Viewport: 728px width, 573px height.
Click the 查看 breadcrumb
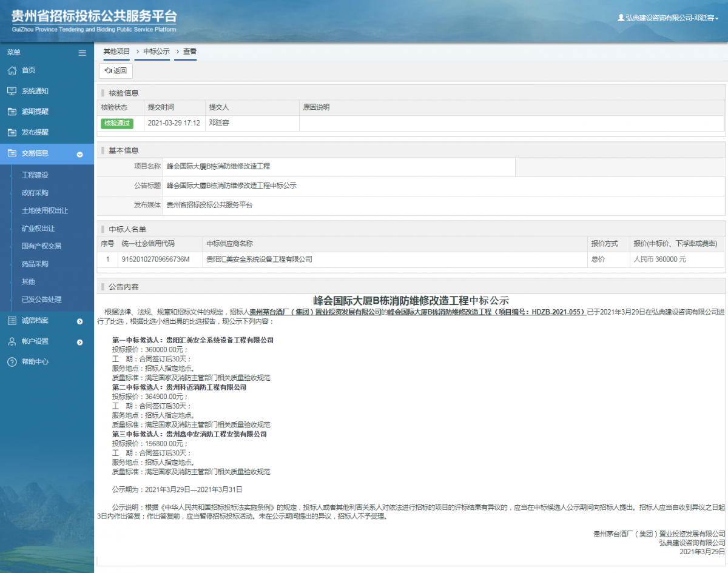coord(190,52)
